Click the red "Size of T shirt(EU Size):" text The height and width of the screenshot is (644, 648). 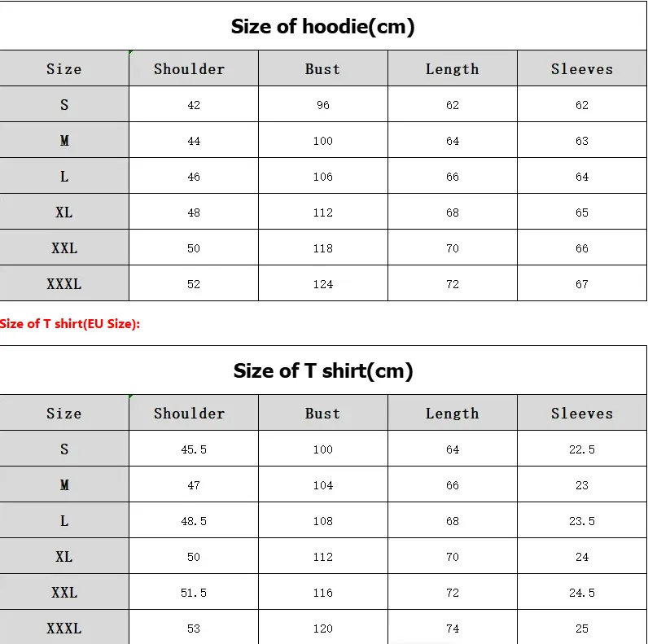(x=70, y=324)
